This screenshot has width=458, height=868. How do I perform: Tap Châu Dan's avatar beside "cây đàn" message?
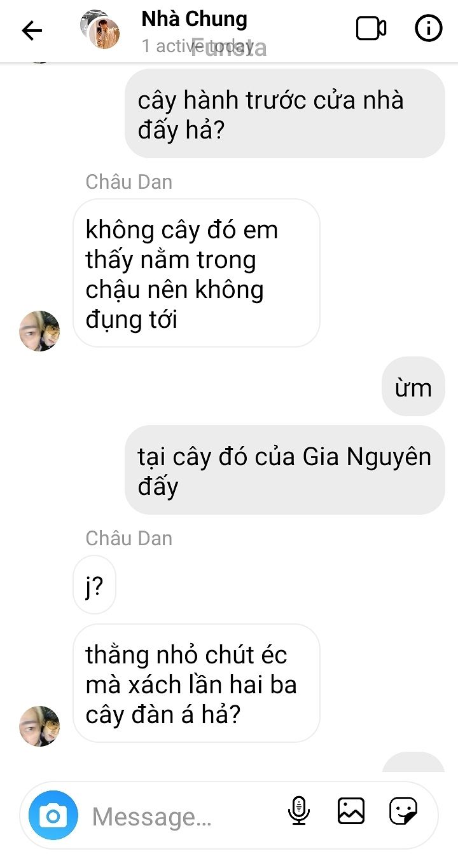[39, 726]
